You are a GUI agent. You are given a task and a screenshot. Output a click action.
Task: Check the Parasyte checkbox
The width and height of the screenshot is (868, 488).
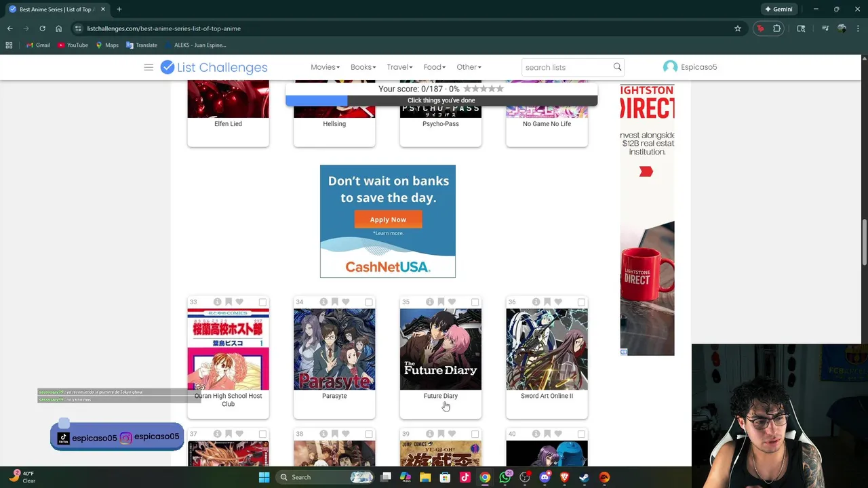pyautogui.click(x=369, y=302)
